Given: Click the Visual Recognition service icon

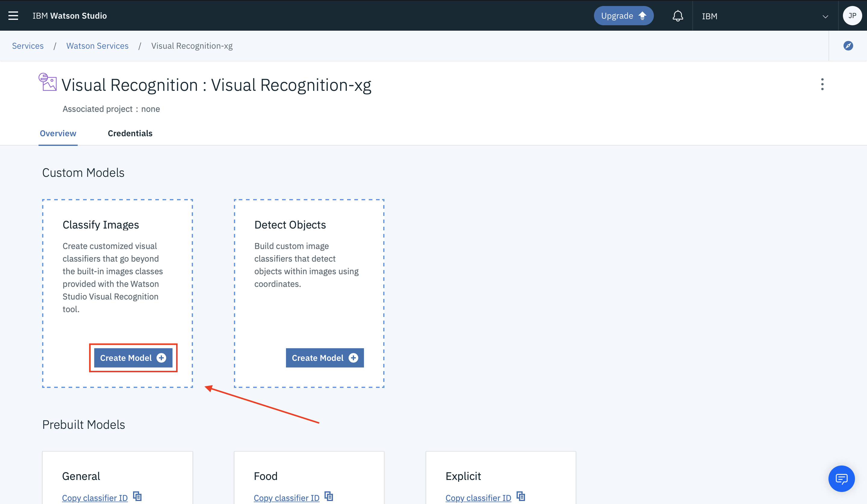Looking at the screenshot, I should [48, 82].
